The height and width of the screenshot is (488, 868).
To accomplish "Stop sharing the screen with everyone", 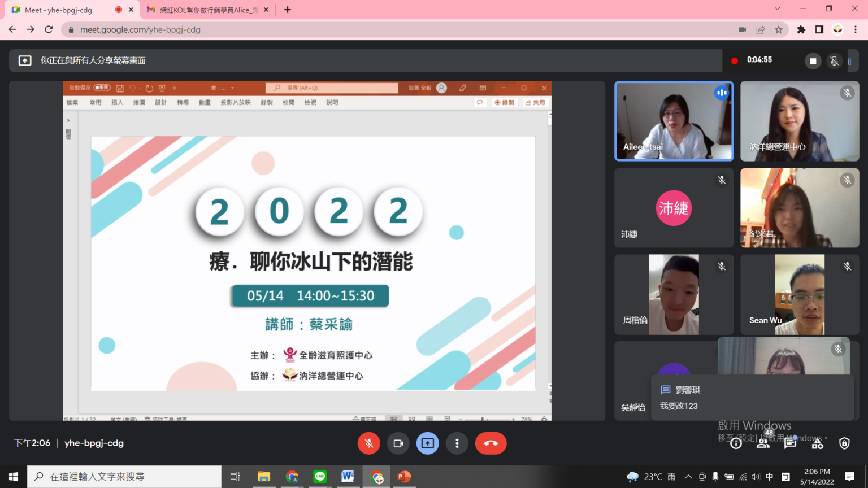I will [813, 60].
